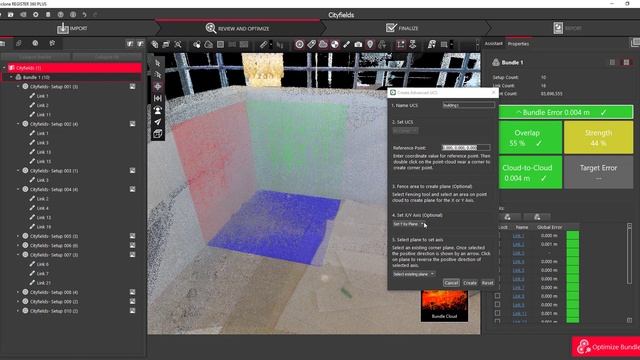Click the globe sphere icon in toolbar
The image size is (640, 360).
[x=335, y=44]
